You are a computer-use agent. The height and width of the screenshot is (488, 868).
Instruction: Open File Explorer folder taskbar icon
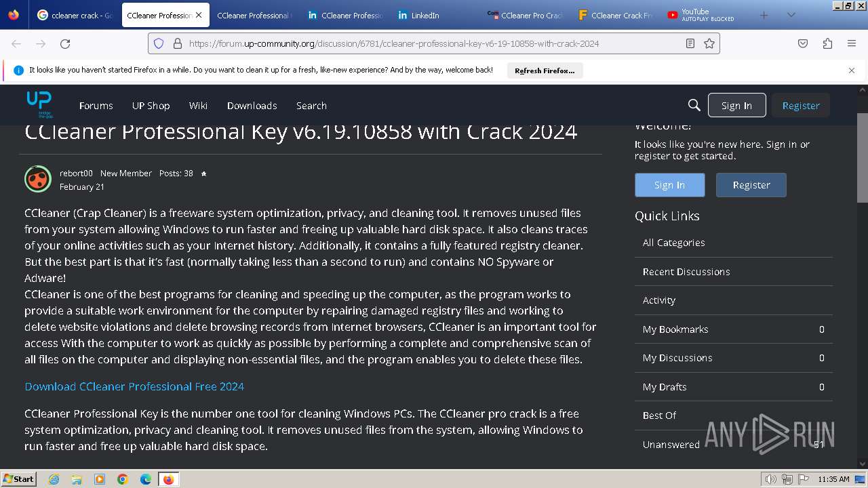[x=77, y=479]
